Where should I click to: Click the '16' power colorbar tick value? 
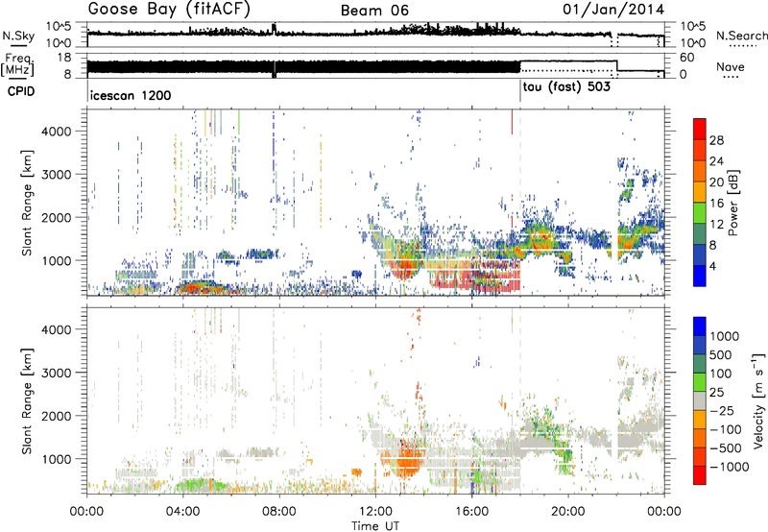click(x=716, y=204)
